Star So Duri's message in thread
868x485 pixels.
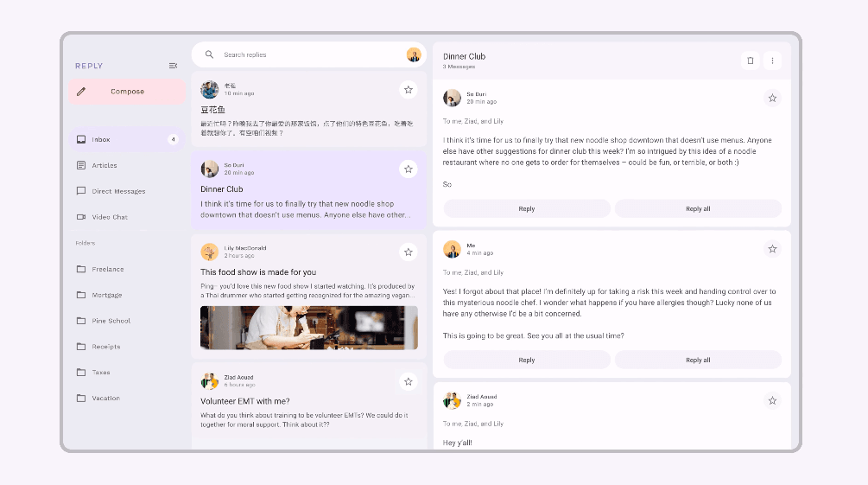pyautogui.click(x=772, y=98)
